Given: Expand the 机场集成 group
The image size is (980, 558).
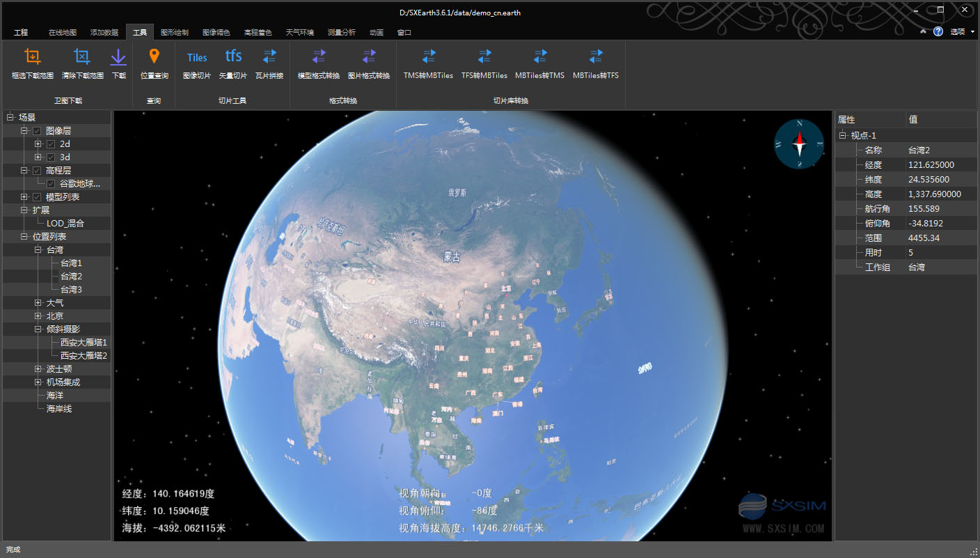Looking at the screenshot, I should (x=38, y=382).
